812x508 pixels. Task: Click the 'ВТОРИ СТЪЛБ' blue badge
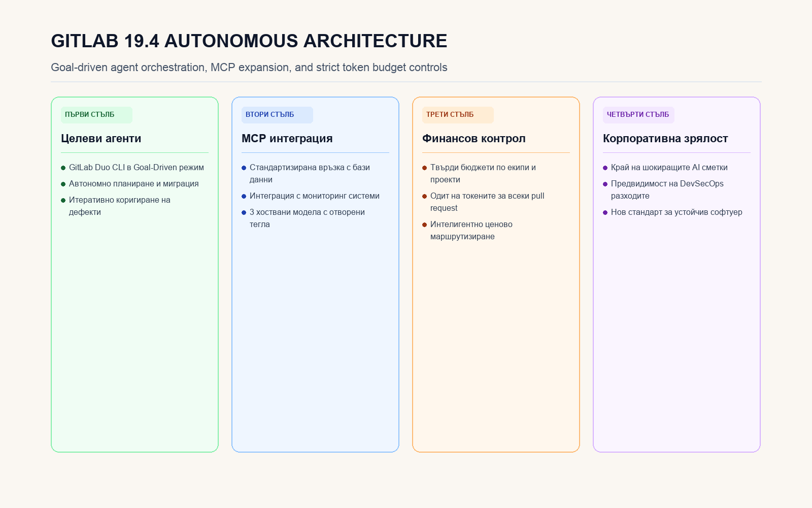click(277, 115)
